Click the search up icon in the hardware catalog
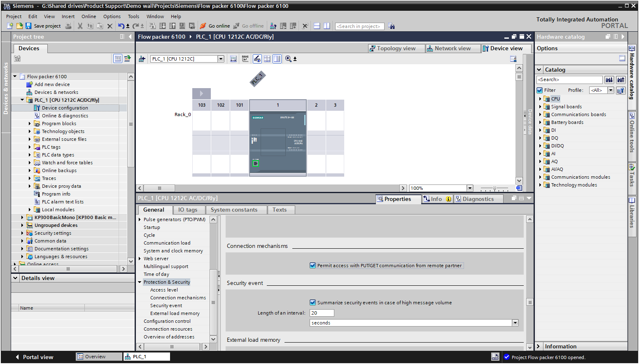This screenshot has height=364, width=639. click(x=620, y=80)
